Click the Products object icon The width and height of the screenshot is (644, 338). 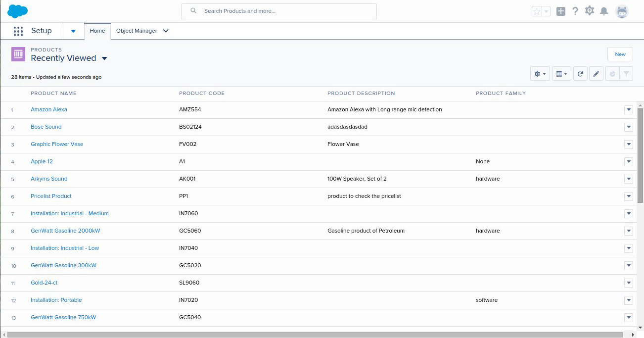pos(18,54)
